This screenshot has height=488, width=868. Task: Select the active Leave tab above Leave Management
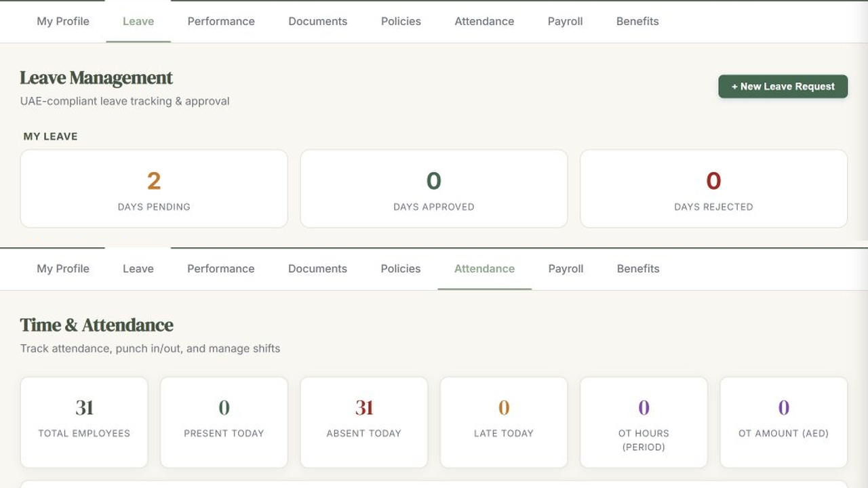[x=138, y=21]
